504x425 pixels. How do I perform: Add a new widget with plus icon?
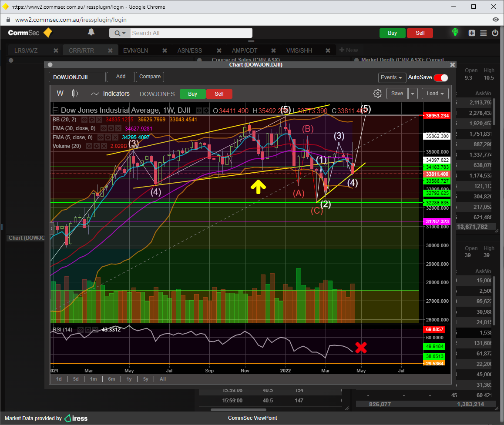(471, 33)
